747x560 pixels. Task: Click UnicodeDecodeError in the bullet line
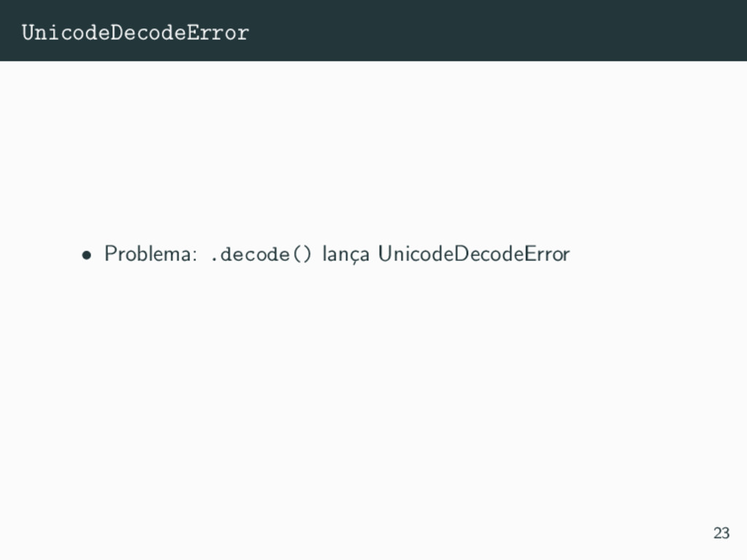click(x=474, y=253)
